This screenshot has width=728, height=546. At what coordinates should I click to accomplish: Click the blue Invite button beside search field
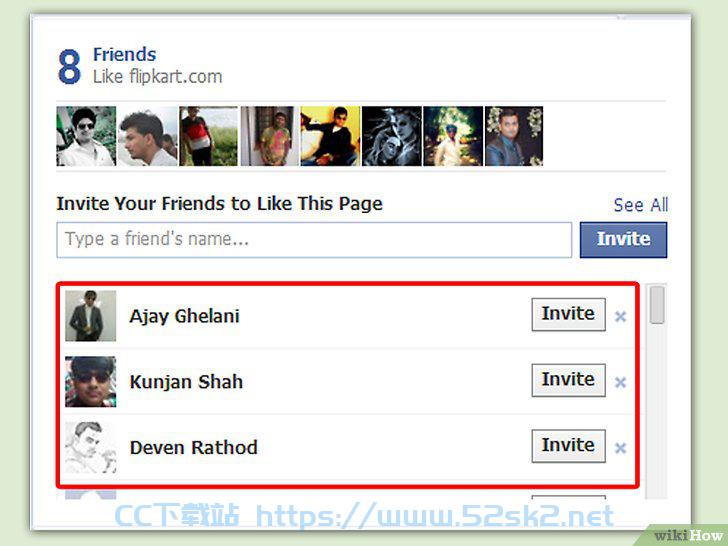[623, 240]
